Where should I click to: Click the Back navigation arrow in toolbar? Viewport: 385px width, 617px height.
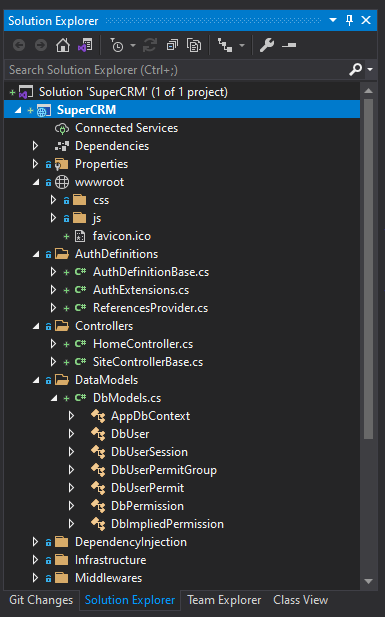coord(19,45)
